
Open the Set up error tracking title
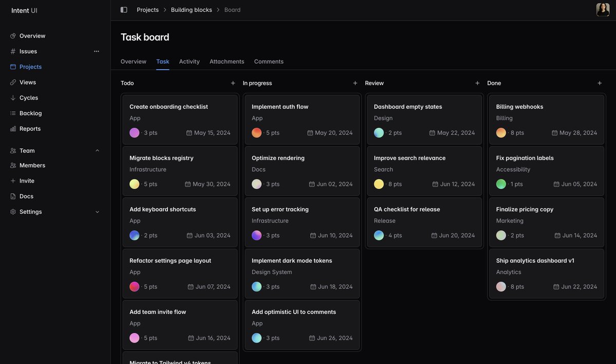pos(280,209)
